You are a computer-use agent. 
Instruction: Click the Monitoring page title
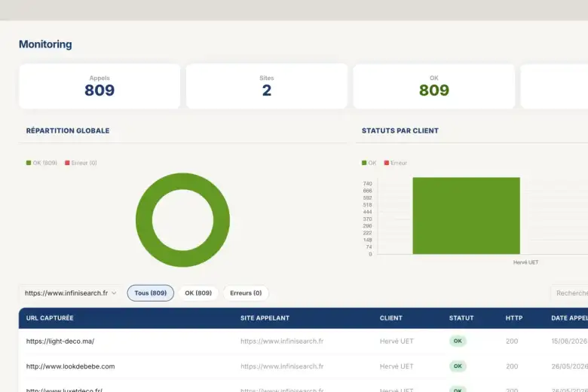(45, 44)
